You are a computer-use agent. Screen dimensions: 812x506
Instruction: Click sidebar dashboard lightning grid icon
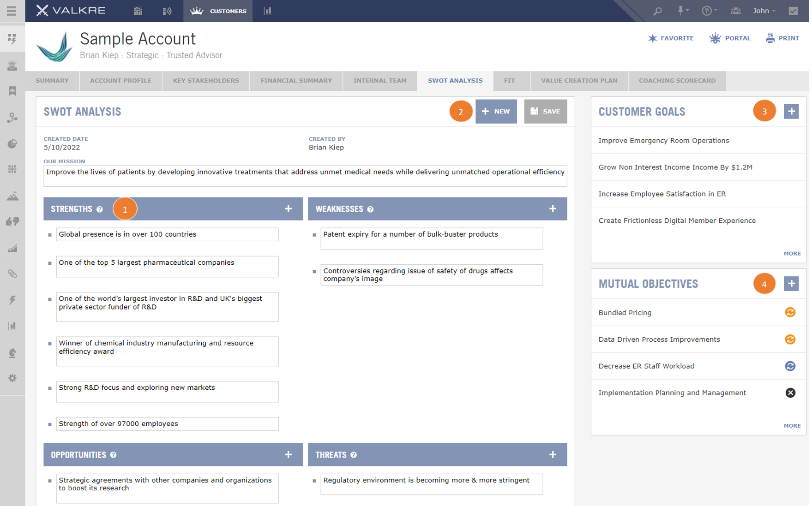pos(12,39)
